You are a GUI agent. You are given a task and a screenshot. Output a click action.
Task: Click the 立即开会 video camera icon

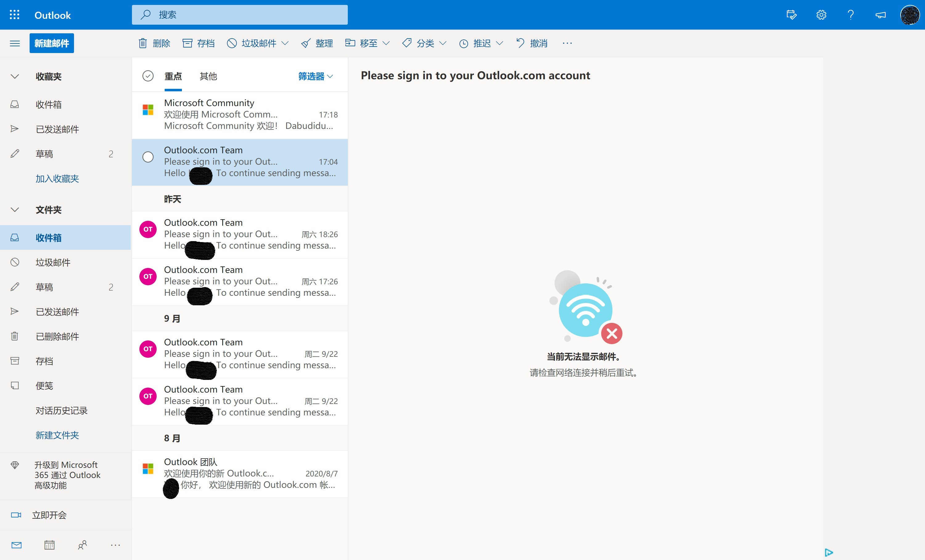(x=16, y=515)
